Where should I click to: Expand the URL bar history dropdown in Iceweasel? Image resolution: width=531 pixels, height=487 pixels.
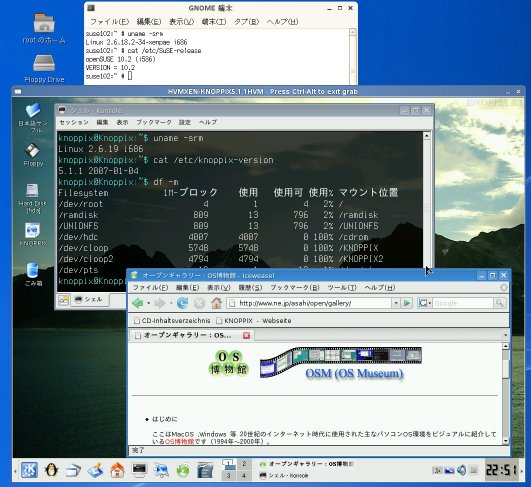pyautogui.click(x=396, y=303)
